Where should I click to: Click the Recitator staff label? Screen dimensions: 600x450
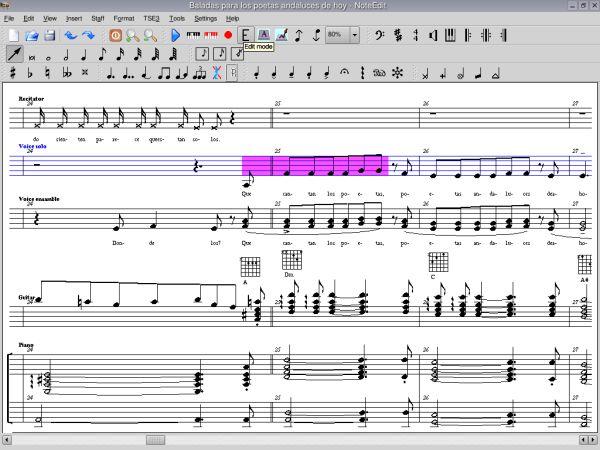(31, 99)
